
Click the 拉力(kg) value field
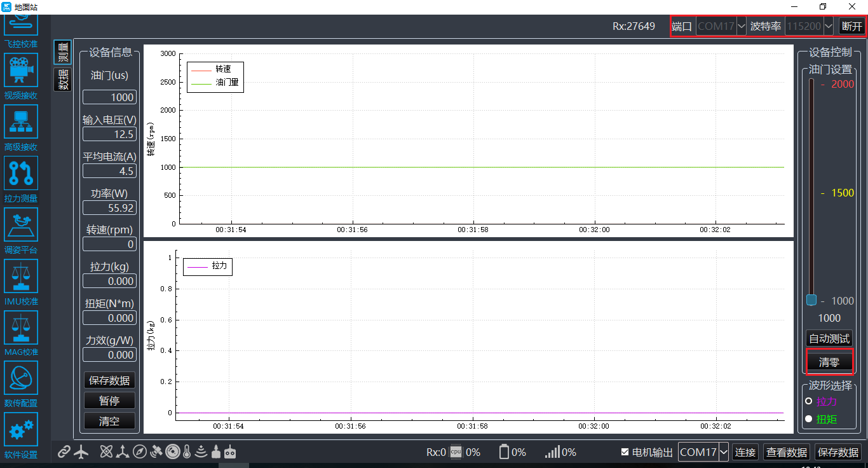(109, 281)
